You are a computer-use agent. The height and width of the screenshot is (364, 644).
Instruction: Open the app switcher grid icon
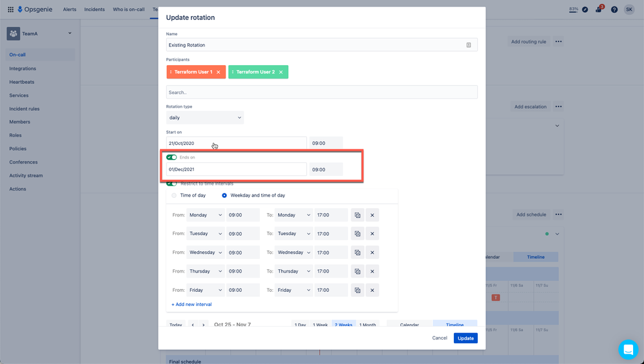10,10
